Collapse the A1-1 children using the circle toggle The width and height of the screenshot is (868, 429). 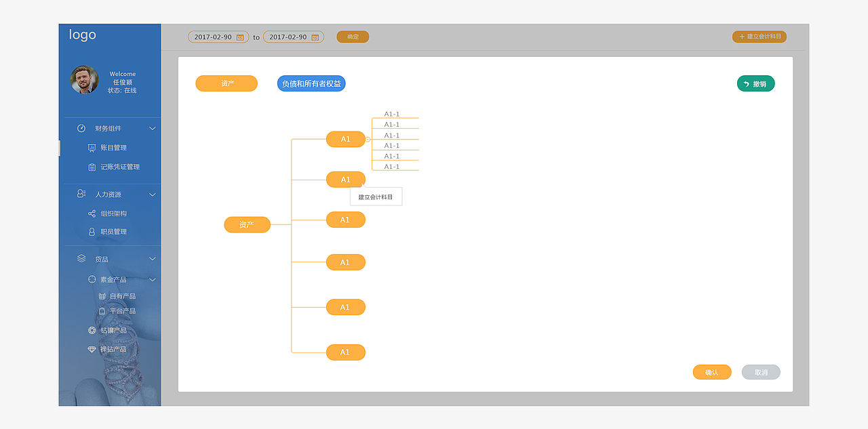[x=368, y=139]
